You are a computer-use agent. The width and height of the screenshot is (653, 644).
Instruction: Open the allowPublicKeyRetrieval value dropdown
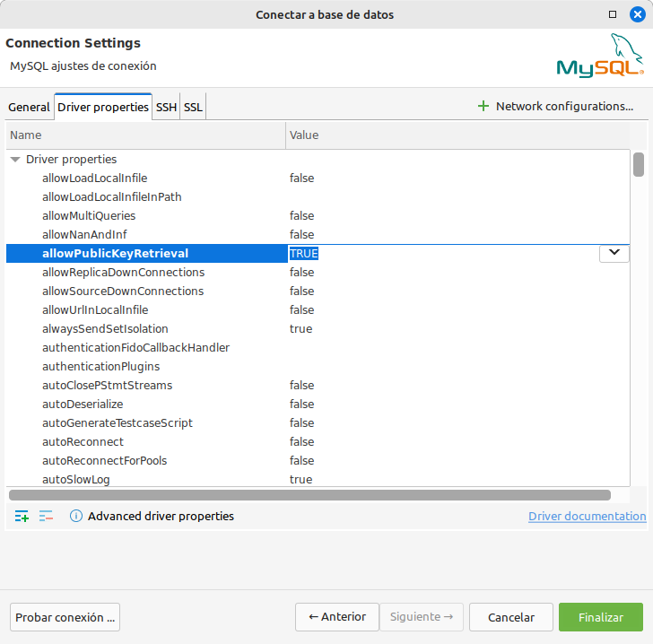(614, 253)
